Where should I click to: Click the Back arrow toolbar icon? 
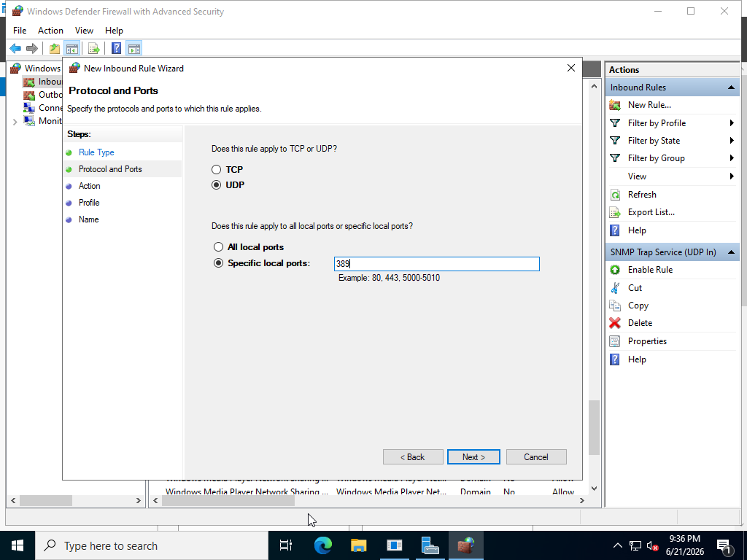[15, 48]
